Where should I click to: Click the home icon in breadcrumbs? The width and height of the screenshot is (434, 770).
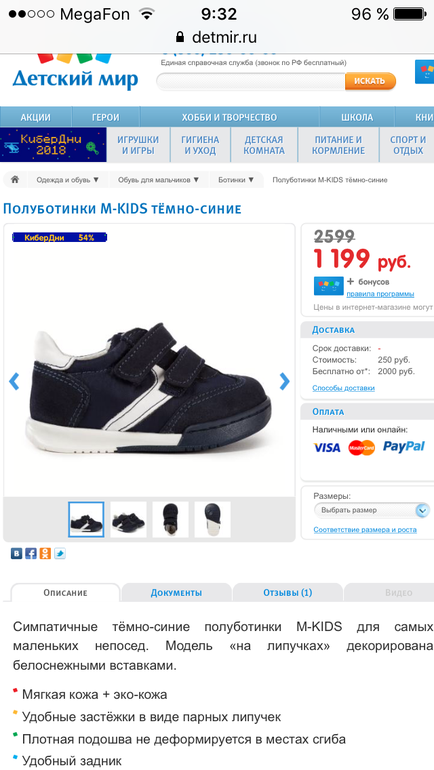15,180
